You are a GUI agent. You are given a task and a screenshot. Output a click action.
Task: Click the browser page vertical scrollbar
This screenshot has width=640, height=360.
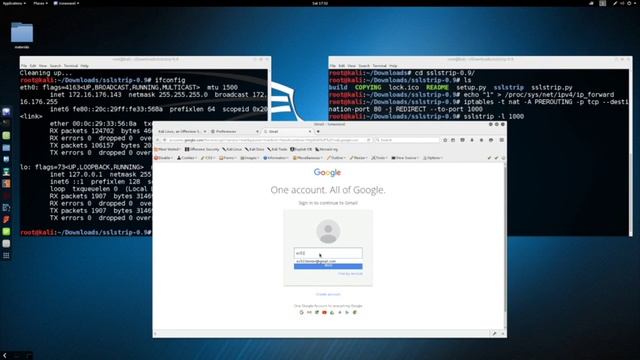click(x=505, y=245)
